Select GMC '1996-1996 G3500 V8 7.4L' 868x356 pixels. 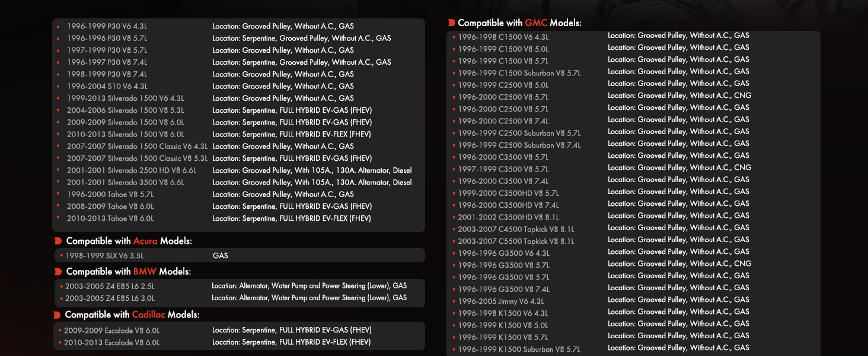click(x=503, y=290)
